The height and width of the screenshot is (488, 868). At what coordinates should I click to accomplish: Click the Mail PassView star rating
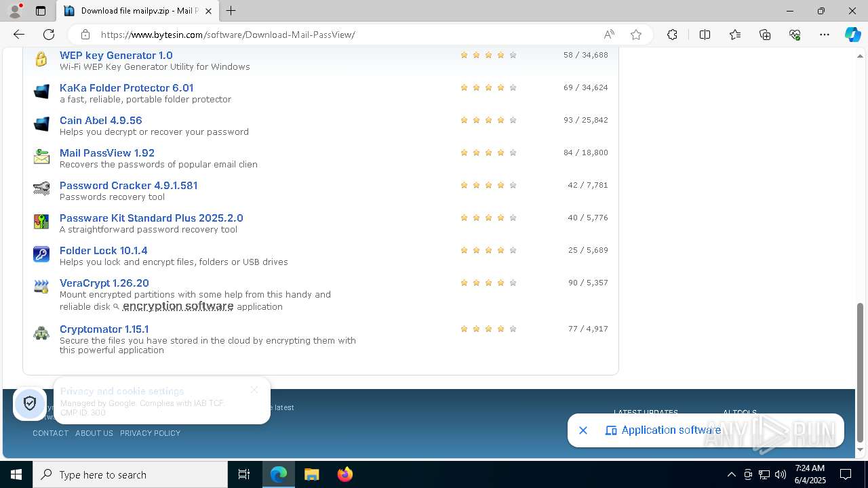click(x=488, y=153)
